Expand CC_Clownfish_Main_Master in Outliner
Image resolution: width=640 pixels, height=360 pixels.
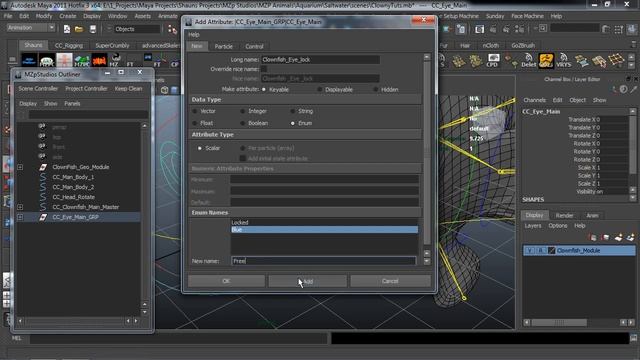point(20,207)
